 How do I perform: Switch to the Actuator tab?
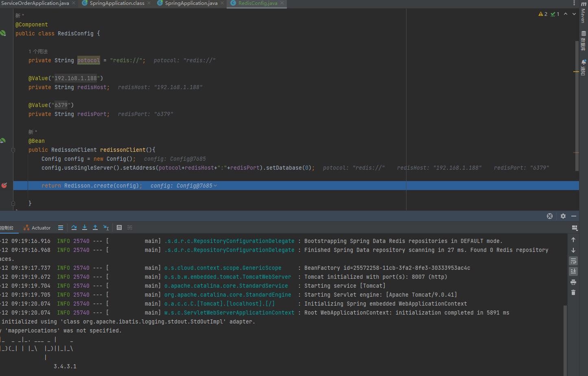pyautogui.click(x=37, y=228)
